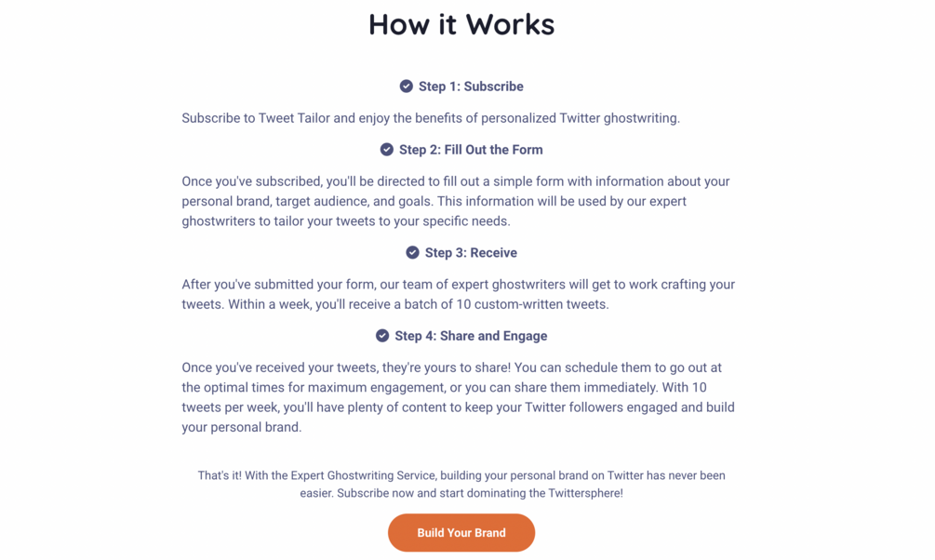Click the checkmark icon beside Step 2
The height and width of the screenshot is (560, 935).
tap(387, 150)
